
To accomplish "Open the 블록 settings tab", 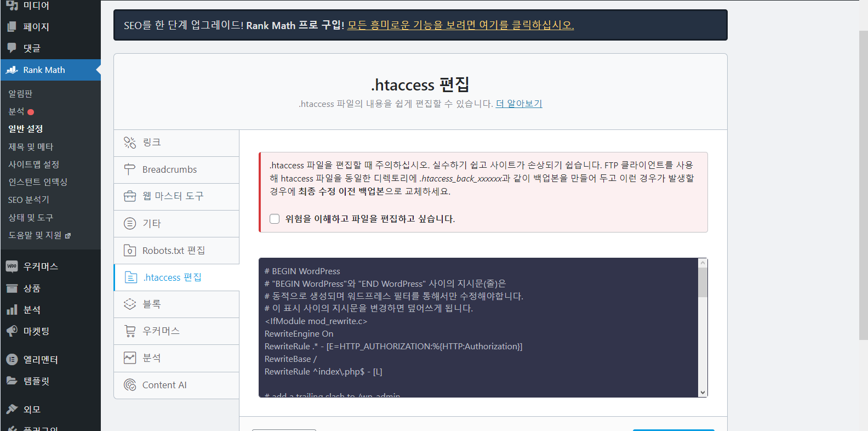I will click(x=176, y=304).
